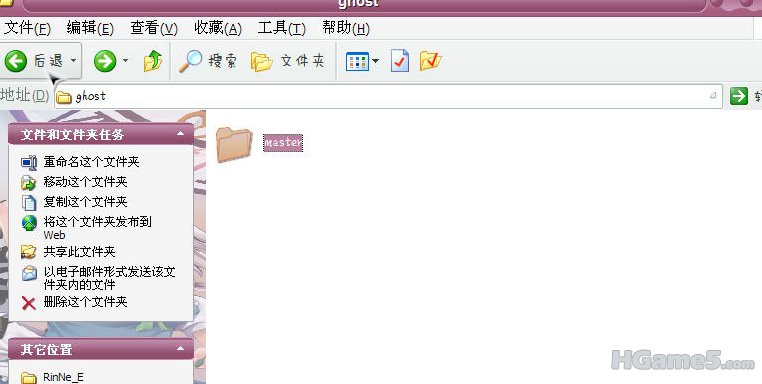
Task: Collapse the 文件和文件夹任务 panel
Action: tap(180, 134)
